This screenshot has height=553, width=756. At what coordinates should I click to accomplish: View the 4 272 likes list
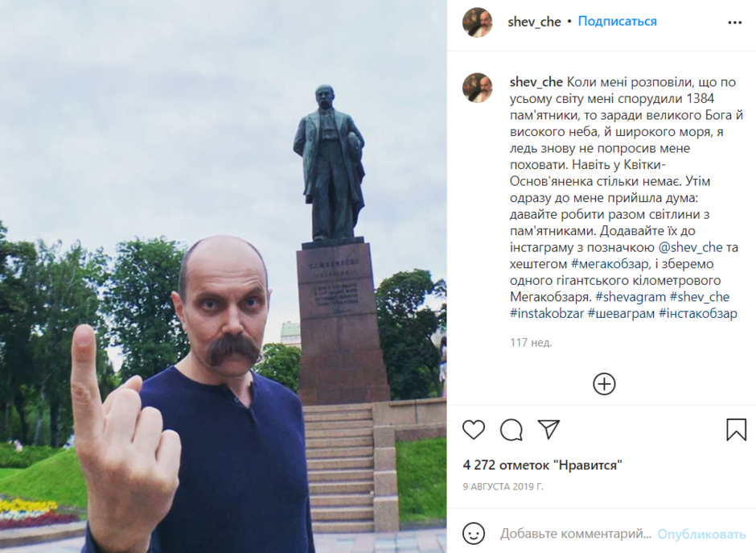pos(542,465)
